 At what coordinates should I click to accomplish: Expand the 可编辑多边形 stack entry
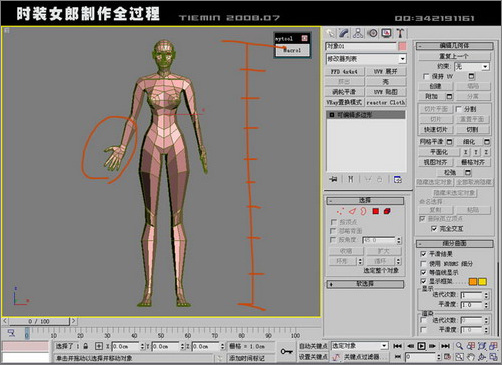[x=332, y=115]
